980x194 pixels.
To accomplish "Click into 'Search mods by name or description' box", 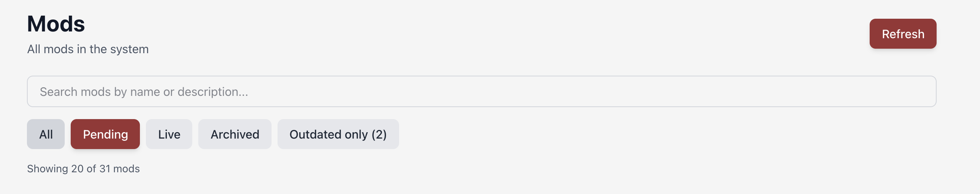I will [481, 91].
